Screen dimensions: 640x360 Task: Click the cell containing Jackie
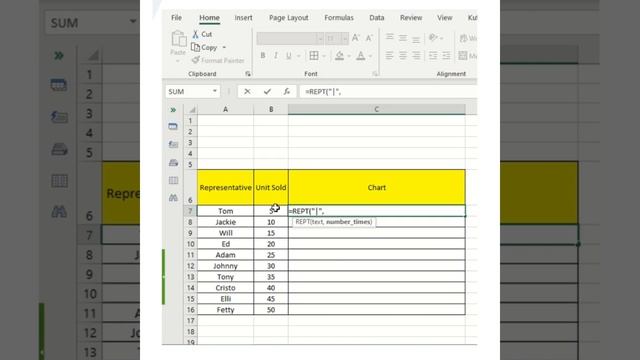(225, 222)
